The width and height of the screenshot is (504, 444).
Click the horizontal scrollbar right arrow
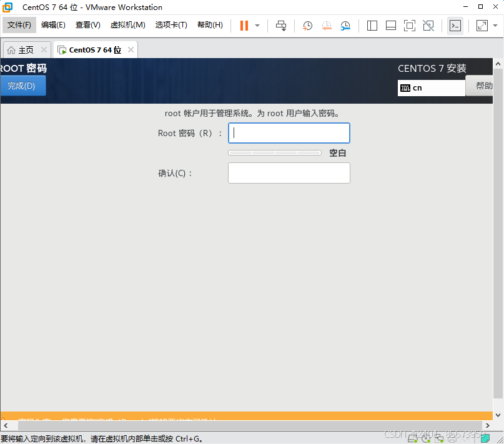click(x=488, y=425)
